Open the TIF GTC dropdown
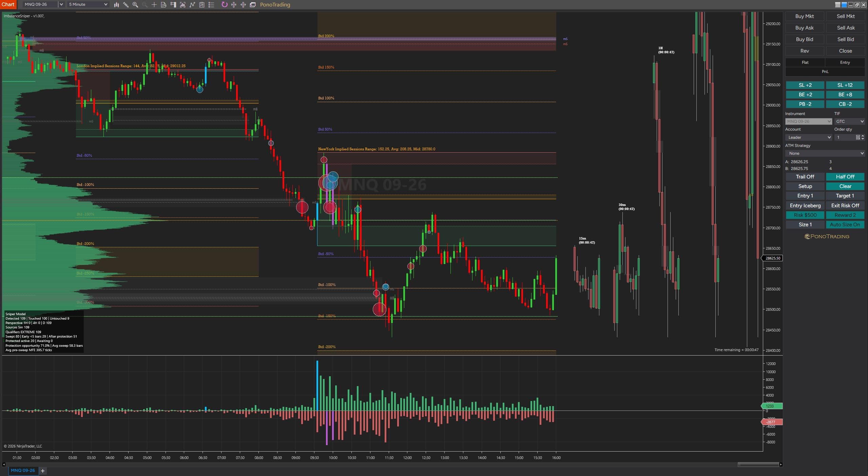The image size is (868, 476). tap(849, 121)
